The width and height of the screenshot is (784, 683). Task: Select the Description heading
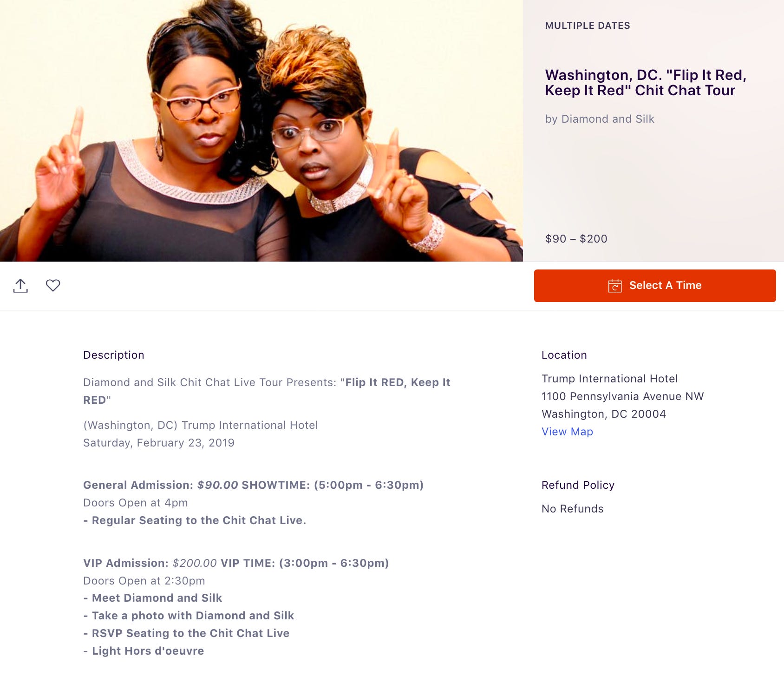click(114, 355)
